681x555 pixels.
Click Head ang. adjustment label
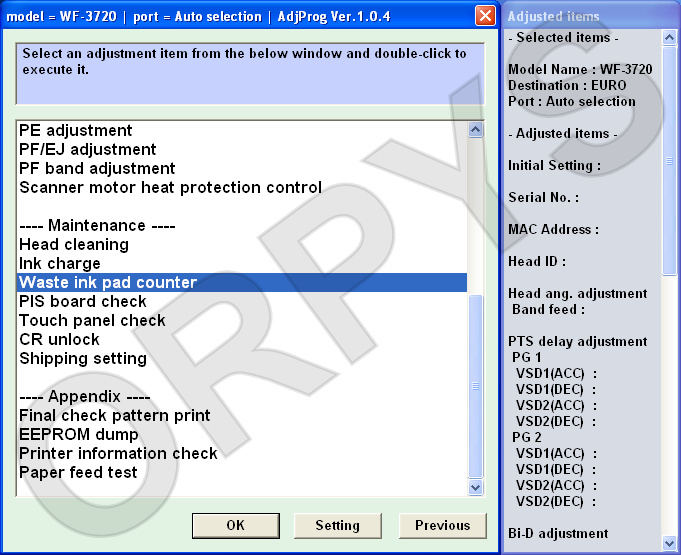pyautogui.click(x=578, y=294)
